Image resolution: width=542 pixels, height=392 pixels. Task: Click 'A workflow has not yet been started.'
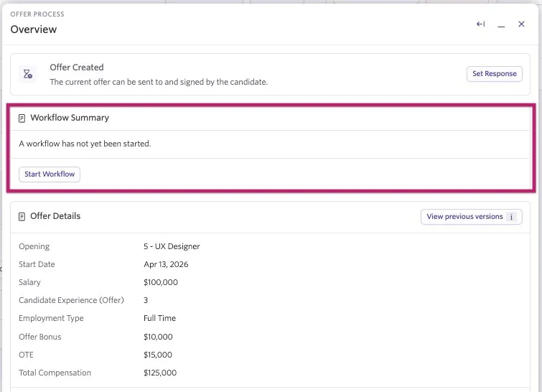click(x=85, y=144)
